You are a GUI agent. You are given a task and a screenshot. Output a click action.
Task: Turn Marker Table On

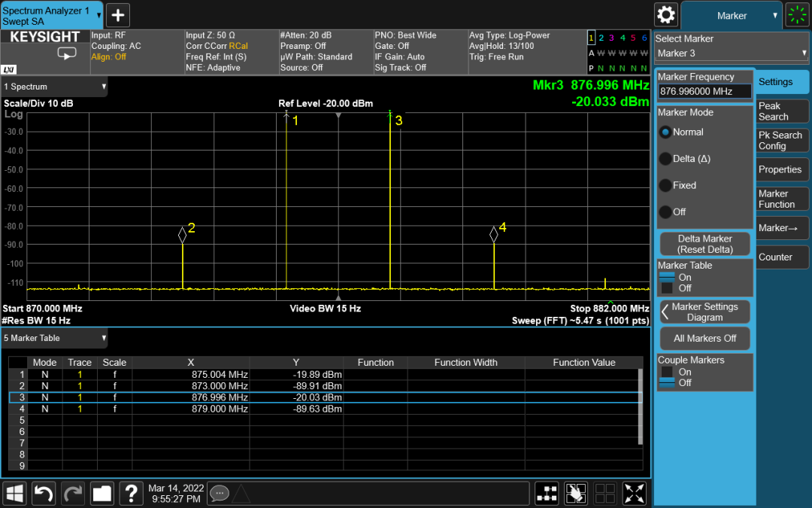(x=667, y=277)
